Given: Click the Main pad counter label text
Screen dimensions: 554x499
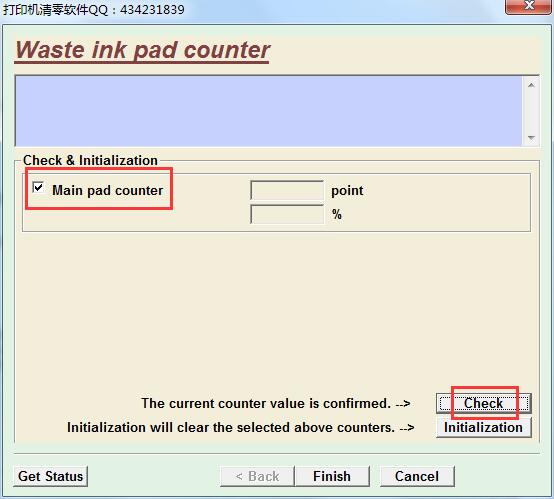Looking at the screenshot, I should [107, 190].
